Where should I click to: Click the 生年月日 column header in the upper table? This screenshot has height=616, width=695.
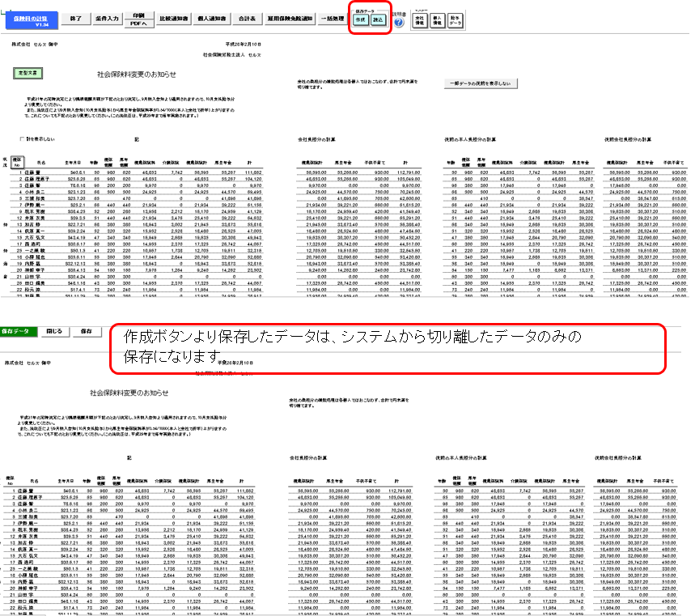coord(73,163)
